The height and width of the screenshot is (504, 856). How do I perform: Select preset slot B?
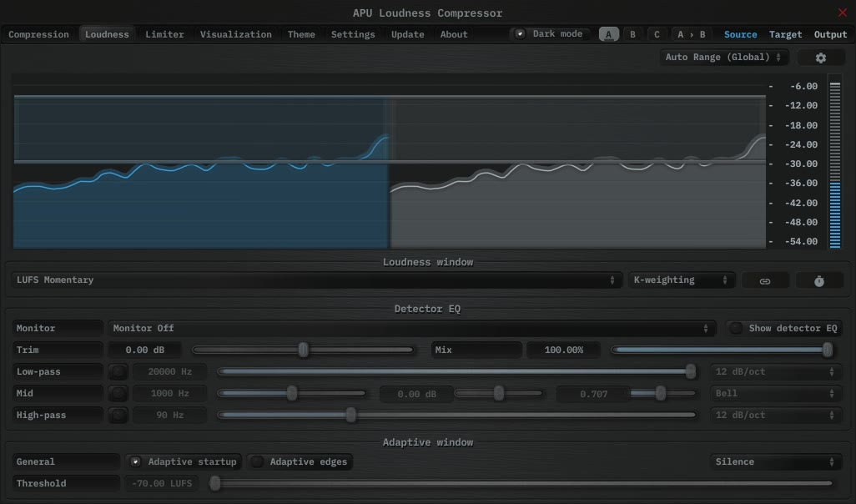pos(632,34)
